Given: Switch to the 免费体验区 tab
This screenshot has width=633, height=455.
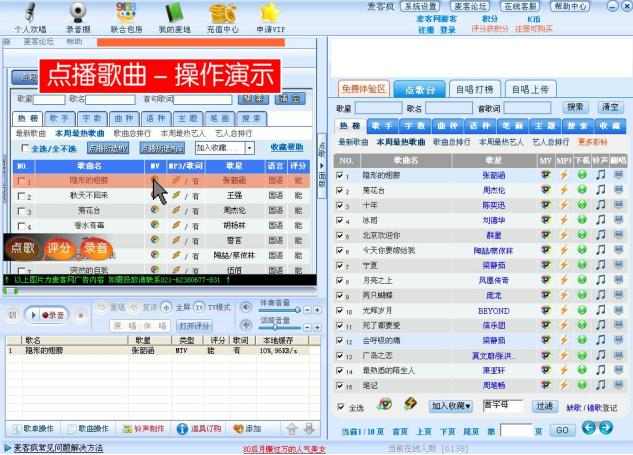Looking at the screenshot, I should [x=364, y=88].
